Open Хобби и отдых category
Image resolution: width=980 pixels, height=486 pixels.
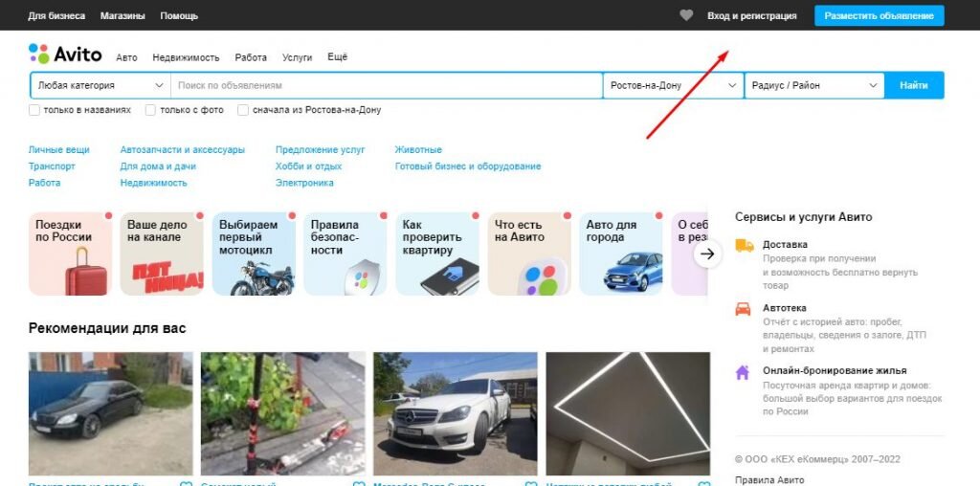click(309, 166)
